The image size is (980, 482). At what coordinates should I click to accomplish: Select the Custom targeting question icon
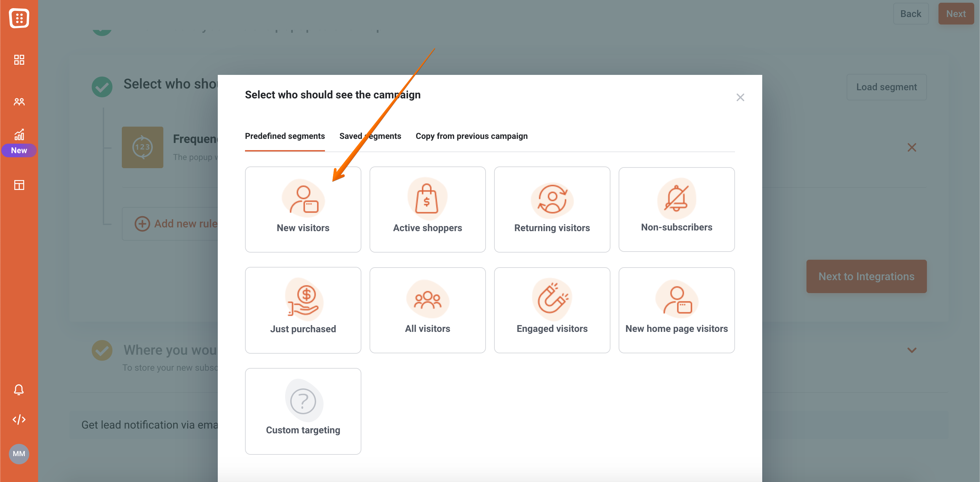[x=303, y=401]
